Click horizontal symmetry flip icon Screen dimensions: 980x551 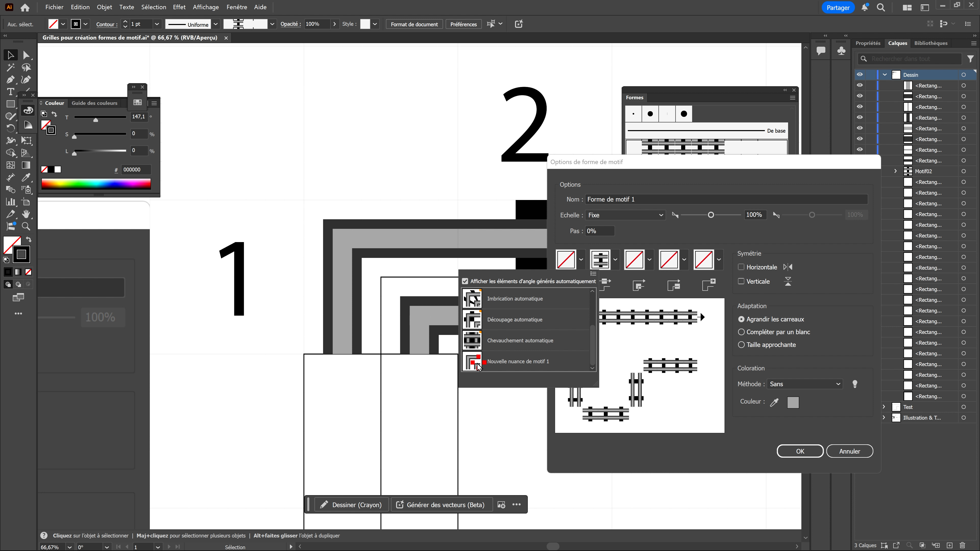(x=788, y=267)
